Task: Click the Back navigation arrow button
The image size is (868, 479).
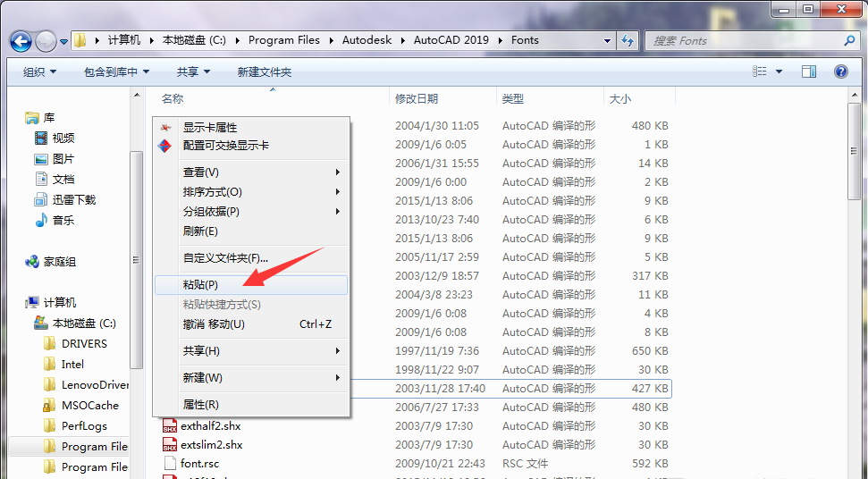Action: coord(21,41)
